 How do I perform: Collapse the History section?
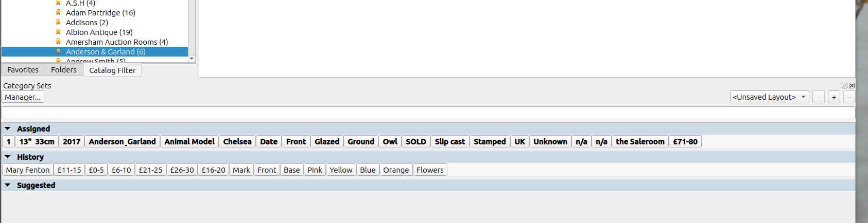pos(8,157)
